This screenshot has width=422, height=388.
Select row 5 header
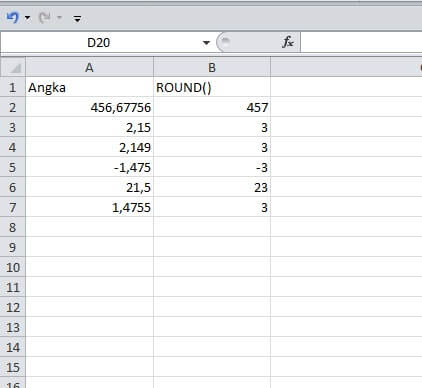13,167
